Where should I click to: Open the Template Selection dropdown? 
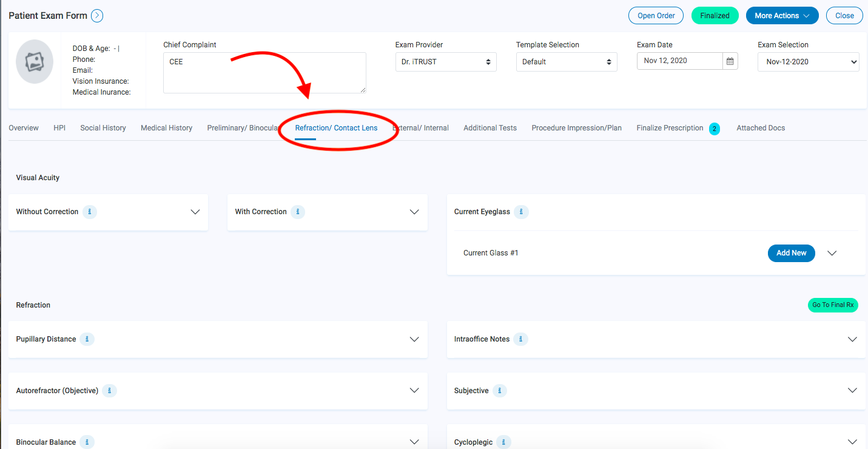[x=566, y=61]
